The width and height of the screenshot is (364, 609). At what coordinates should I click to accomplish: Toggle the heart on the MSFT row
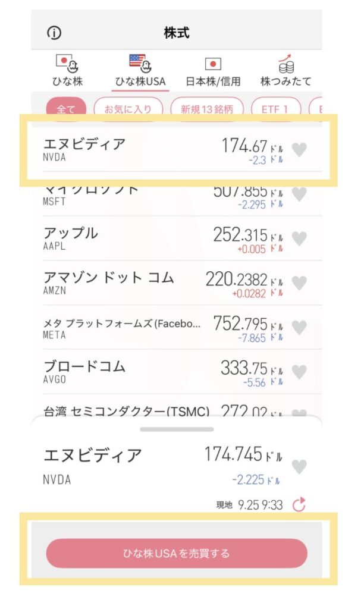click(x=299, y=194)
